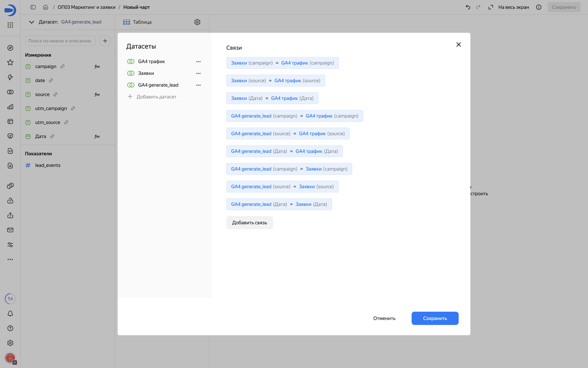
Task: Select the utm_campaign dimension field
Action: click(51, 109)
